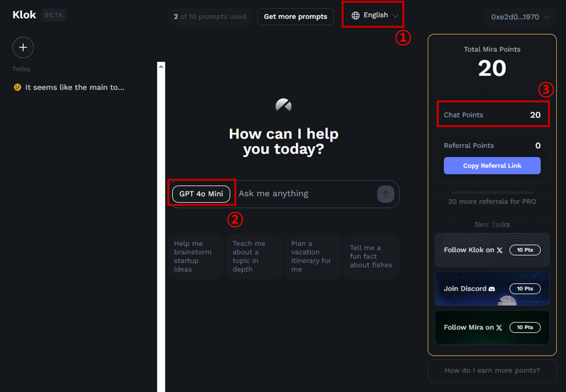
Task: Click the referral progress bar toward PRO
Action: (492, 192)
